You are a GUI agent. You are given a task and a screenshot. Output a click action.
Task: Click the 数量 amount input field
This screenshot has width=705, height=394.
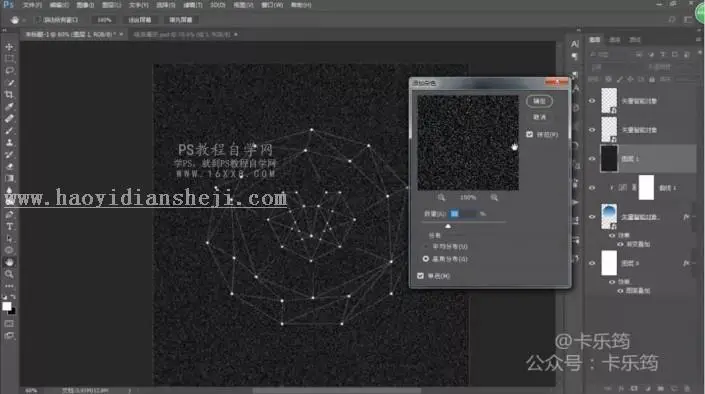[x=463, y=214]
